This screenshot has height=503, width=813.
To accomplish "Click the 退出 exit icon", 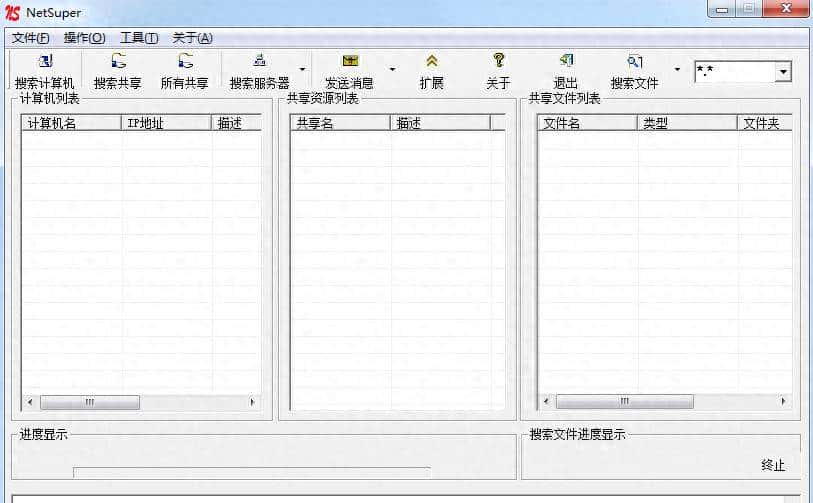I will point(567,61).
